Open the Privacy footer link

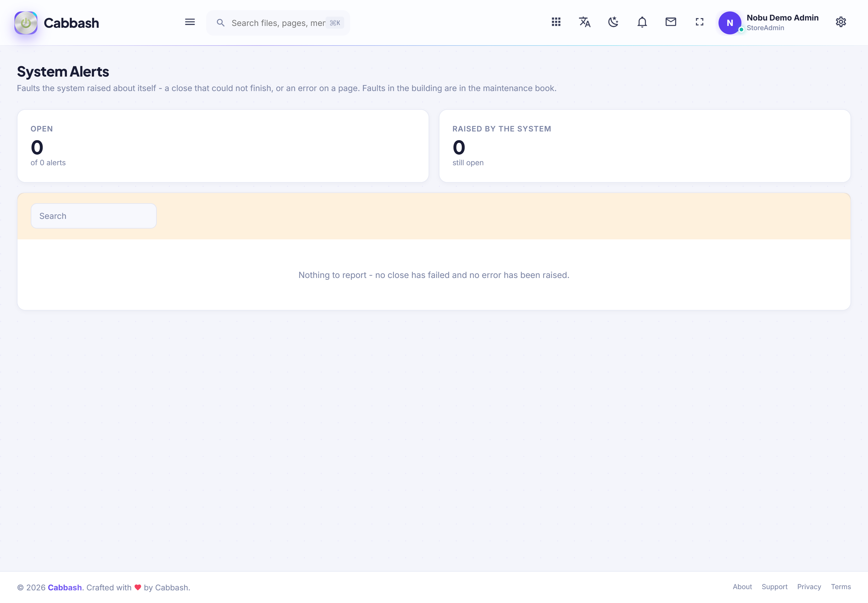click(809, 587)
